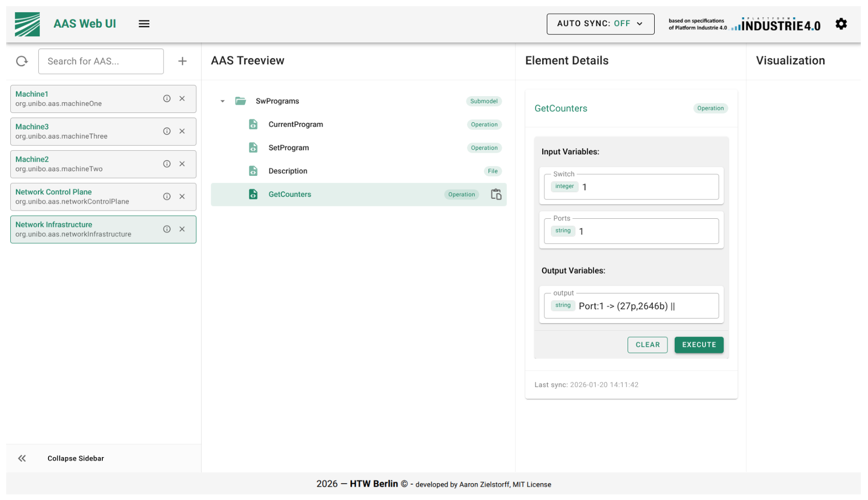The image size is (868, 500).
Task: Show info for Network Control Plane
Action: tap(167, 197)
